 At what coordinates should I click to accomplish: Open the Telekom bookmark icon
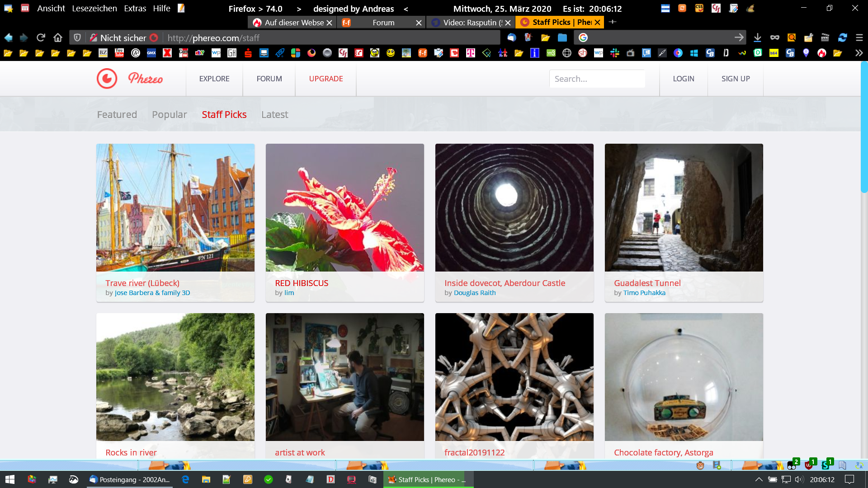471,53
